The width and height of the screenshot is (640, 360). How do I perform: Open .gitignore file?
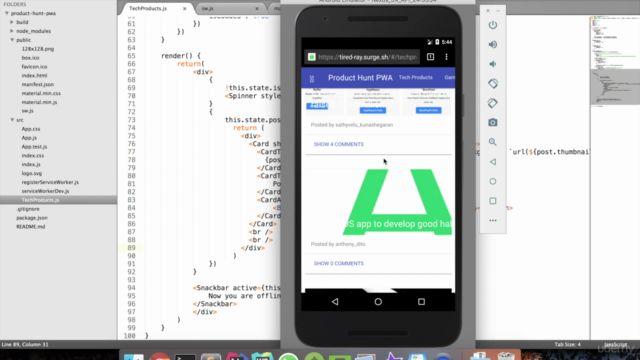28,209
